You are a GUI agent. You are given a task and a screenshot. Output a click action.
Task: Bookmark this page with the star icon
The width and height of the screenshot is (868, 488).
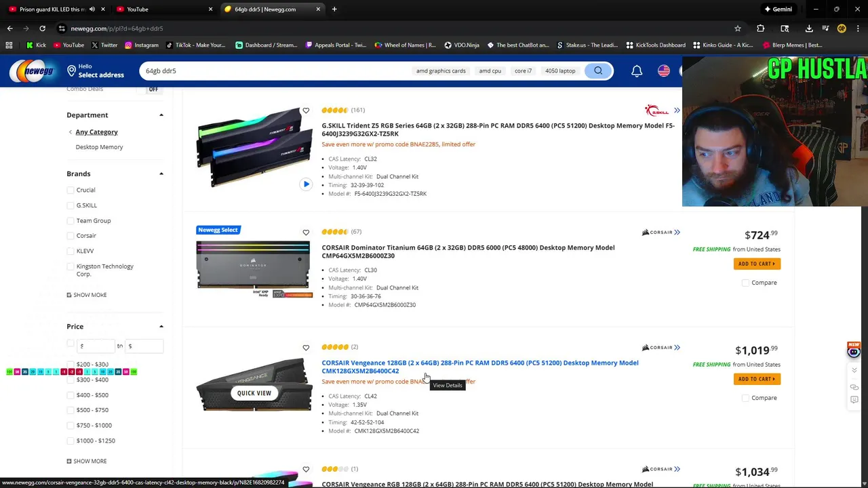coord(737,28)
